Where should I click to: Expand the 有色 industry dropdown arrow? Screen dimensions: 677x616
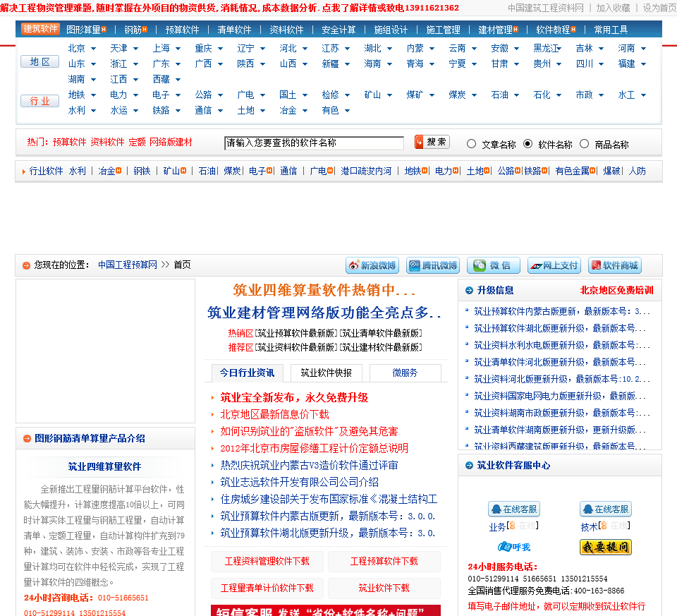pyautogui.click(x=347, y=111)
